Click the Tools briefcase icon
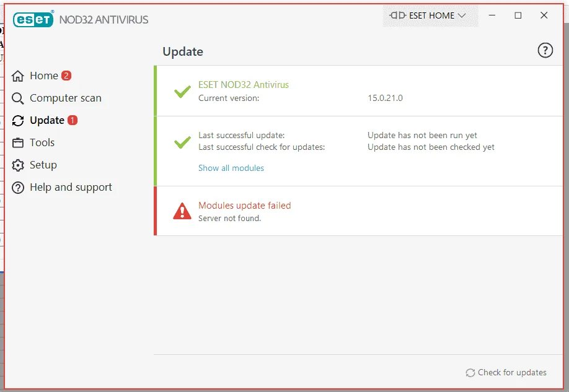Image resolution: width=569 pixels, height=392 pixels. (x=18, y=143)
